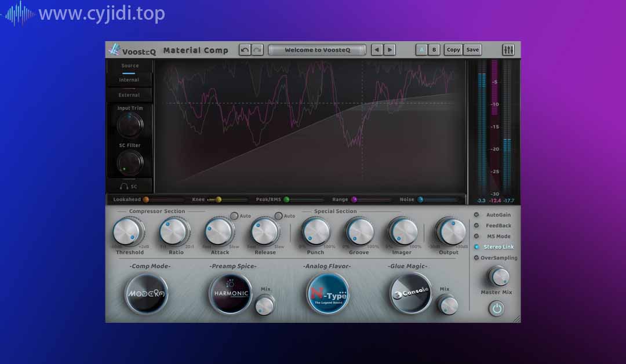Click the -17.7 output level readout

click(509, 201)
